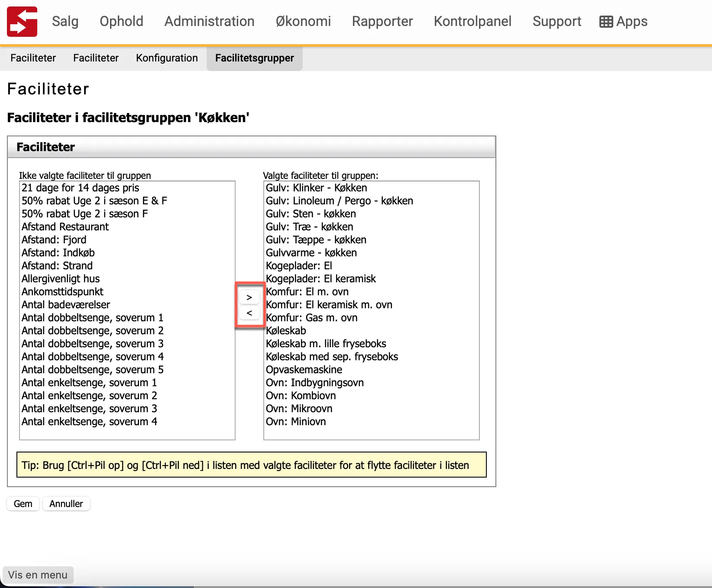This screenshot has width=712, height=588.
Task: Click the Vis en menu button
Action: pos(38,575)
